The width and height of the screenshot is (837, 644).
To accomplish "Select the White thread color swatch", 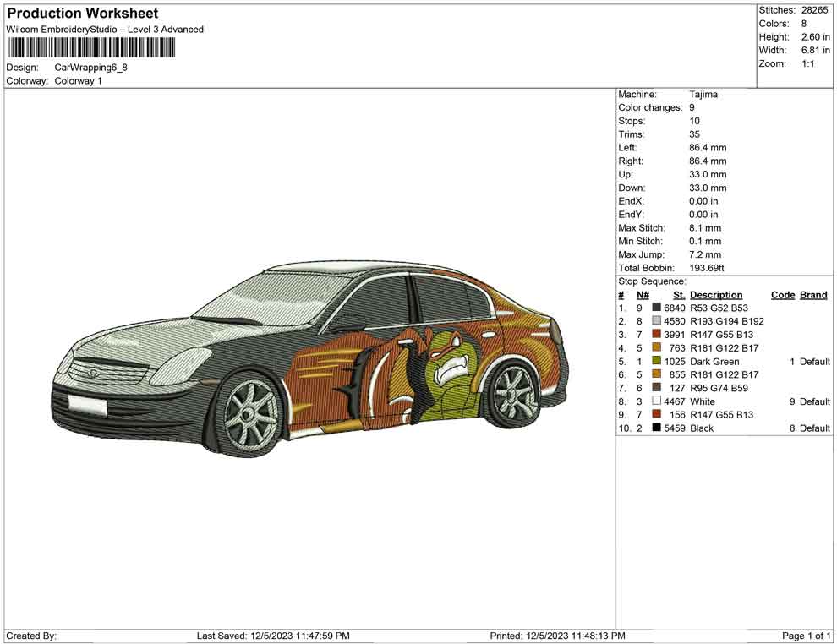I will pyautogui.click(x=656, y=401).
